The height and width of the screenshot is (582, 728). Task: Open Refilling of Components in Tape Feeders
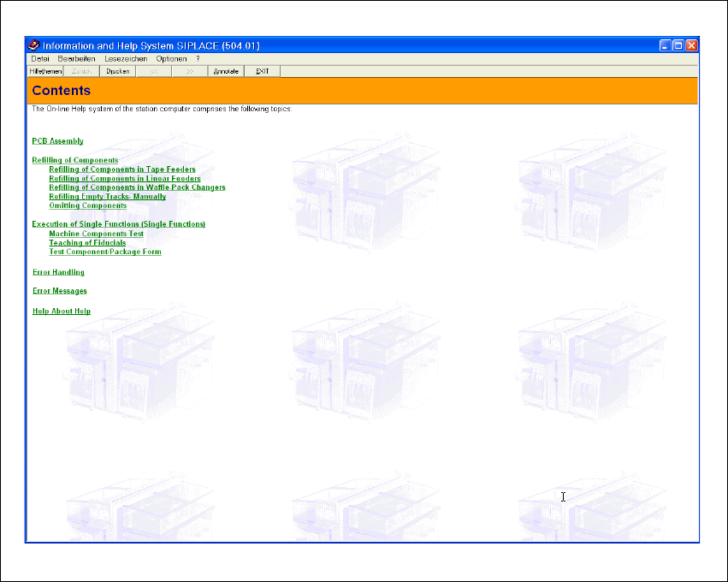(122, 169)
